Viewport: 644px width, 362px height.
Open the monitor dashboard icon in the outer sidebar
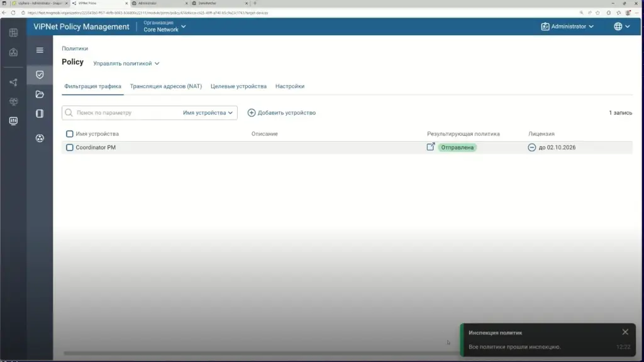tap(14, 120)
